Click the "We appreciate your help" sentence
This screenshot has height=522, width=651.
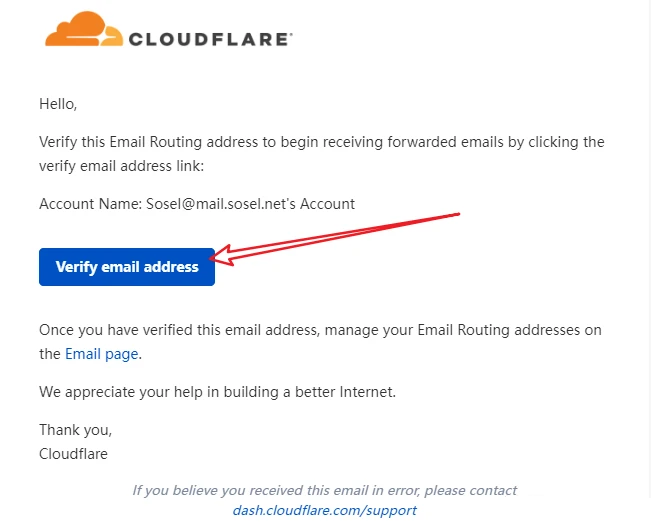(x=218, y=392)
